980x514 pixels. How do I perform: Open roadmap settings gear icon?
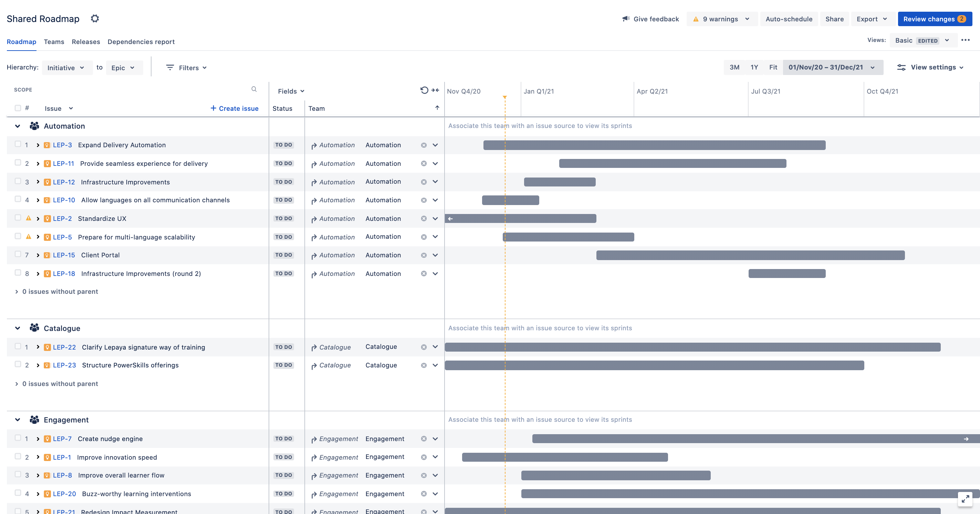[x=95, y=19]
